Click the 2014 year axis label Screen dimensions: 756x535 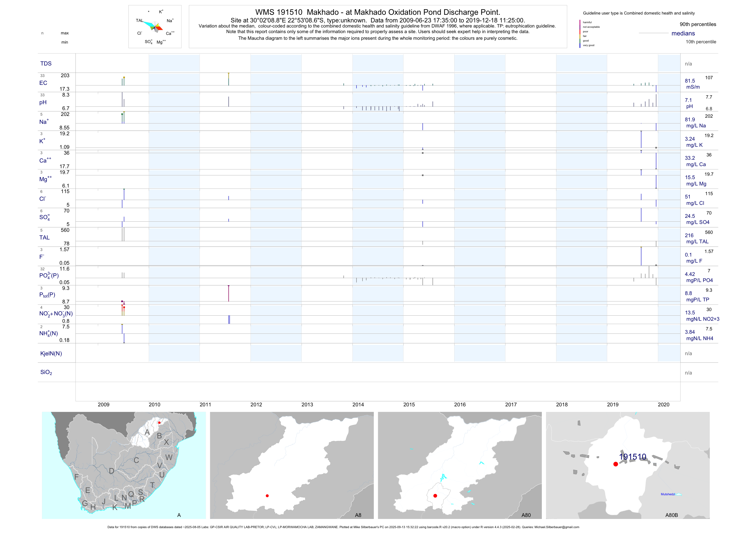coord(358,405)
